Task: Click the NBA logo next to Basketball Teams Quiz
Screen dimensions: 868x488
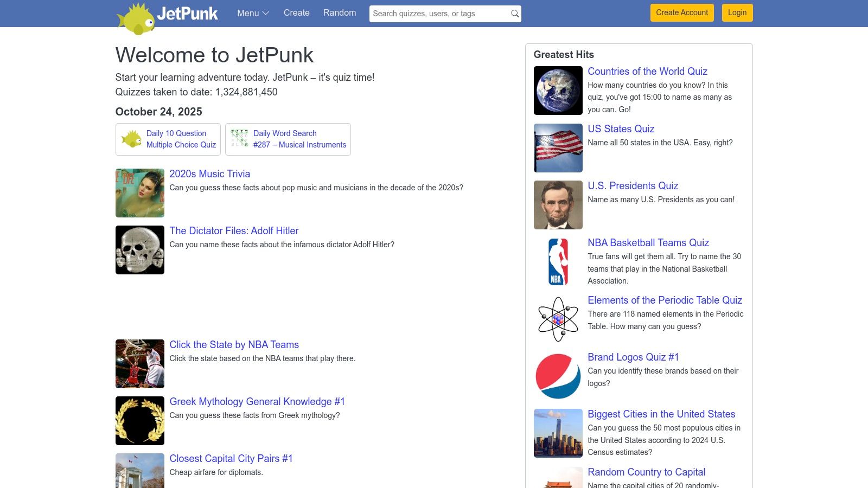Action: coord(558,262)
